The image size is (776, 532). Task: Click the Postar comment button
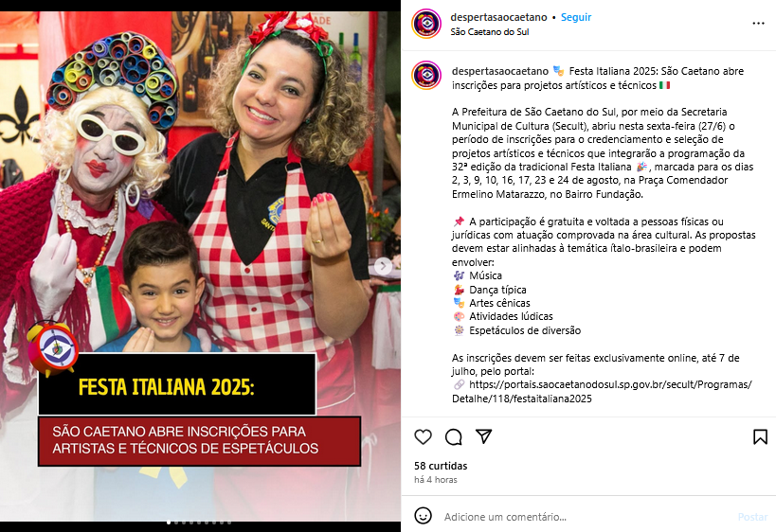click(752, 517)
